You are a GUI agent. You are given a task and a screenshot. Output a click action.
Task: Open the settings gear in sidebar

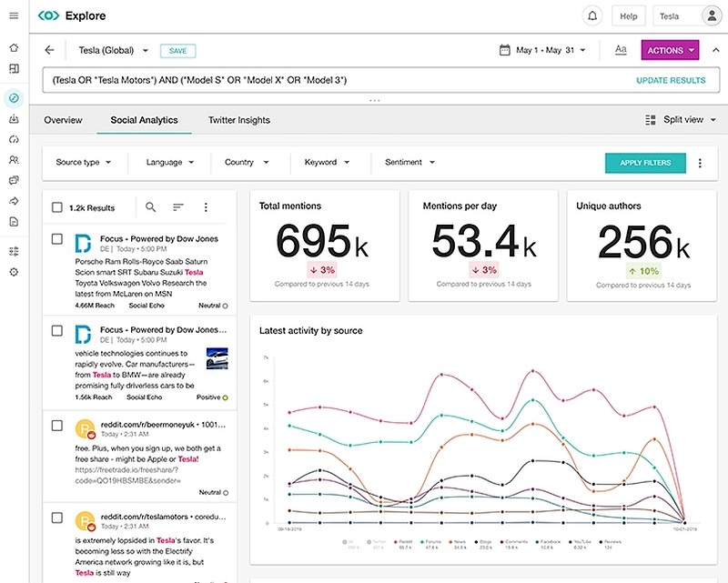14,272
